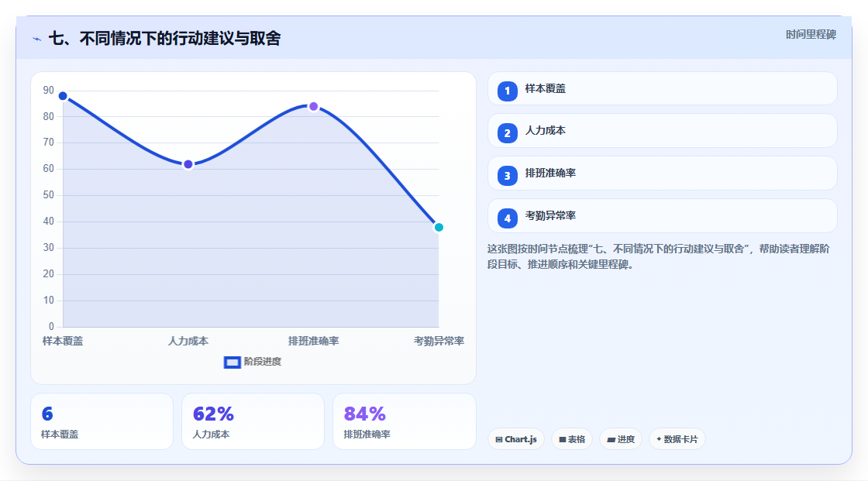868x481 pixels.
Task: Click the x-axis label 排班准确率
Action: [x=313, y=342]
